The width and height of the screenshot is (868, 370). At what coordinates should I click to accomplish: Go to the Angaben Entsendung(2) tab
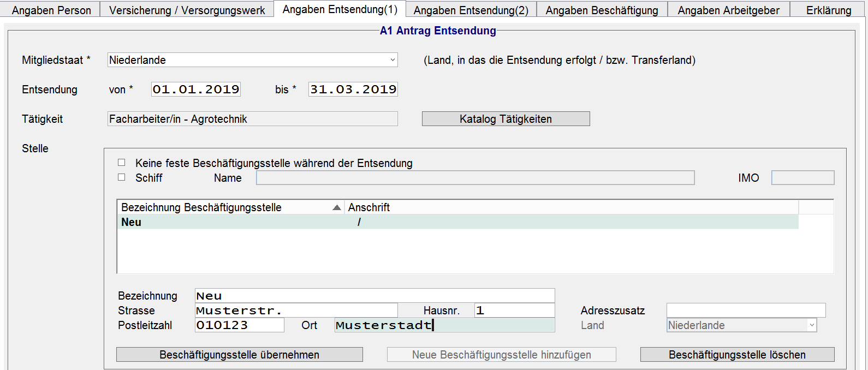coord(471,10)
